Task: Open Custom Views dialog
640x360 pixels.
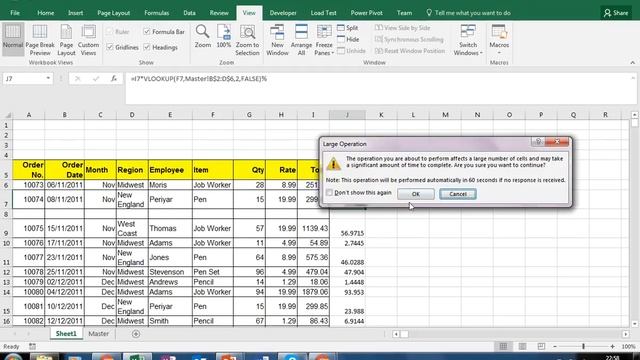Action: (88, 40)
